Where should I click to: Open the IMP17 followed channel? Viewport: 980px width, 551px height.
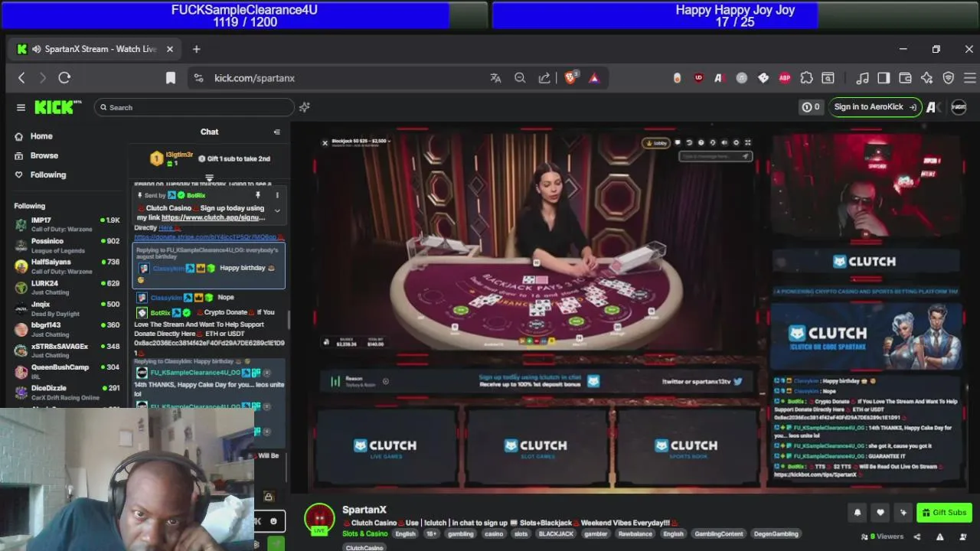point(67,224)
